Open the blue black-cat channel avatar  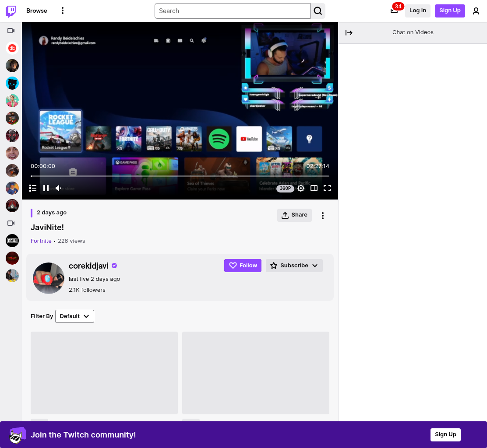12,83
